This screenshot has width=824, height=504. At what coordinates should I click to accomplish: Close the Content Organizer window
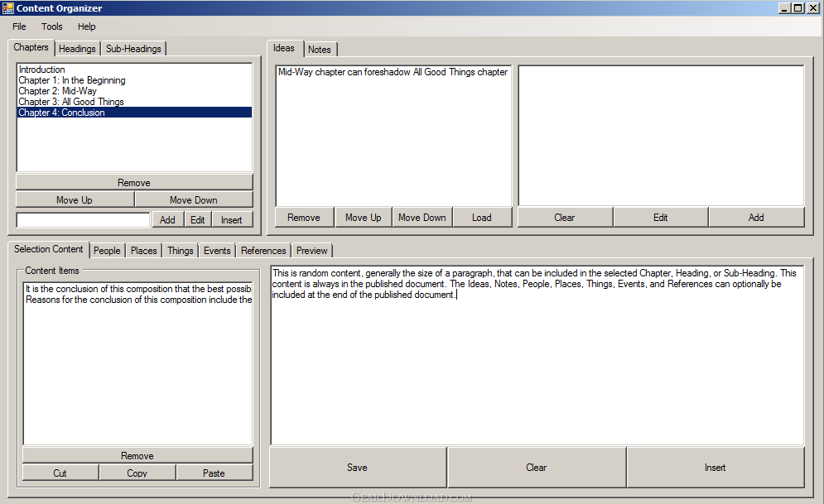click(813, 8)
